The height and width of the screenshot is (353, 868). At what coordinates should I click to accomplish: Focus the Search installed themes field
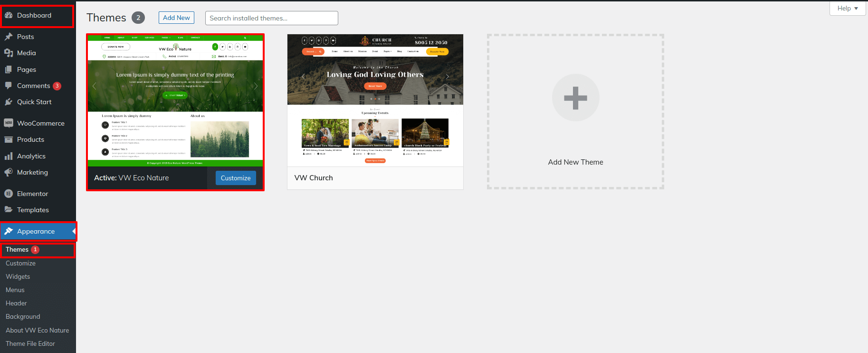click(x=272, y=18)
